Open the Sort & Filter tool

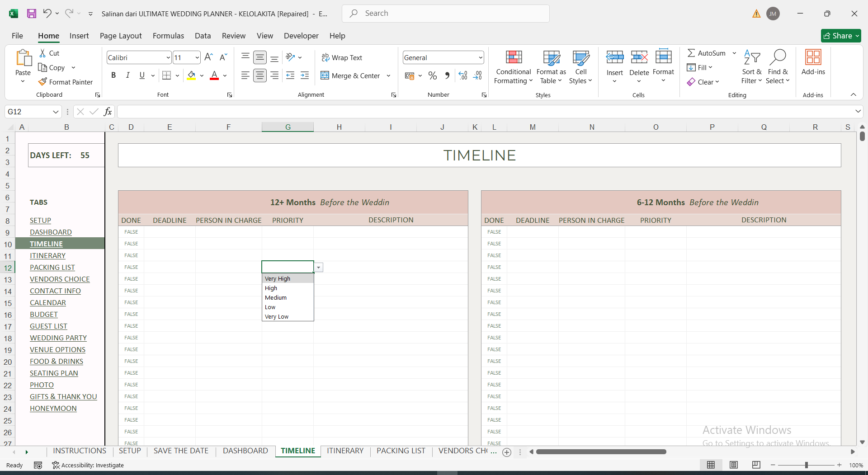pyautogui.click(x=752, y=67)
